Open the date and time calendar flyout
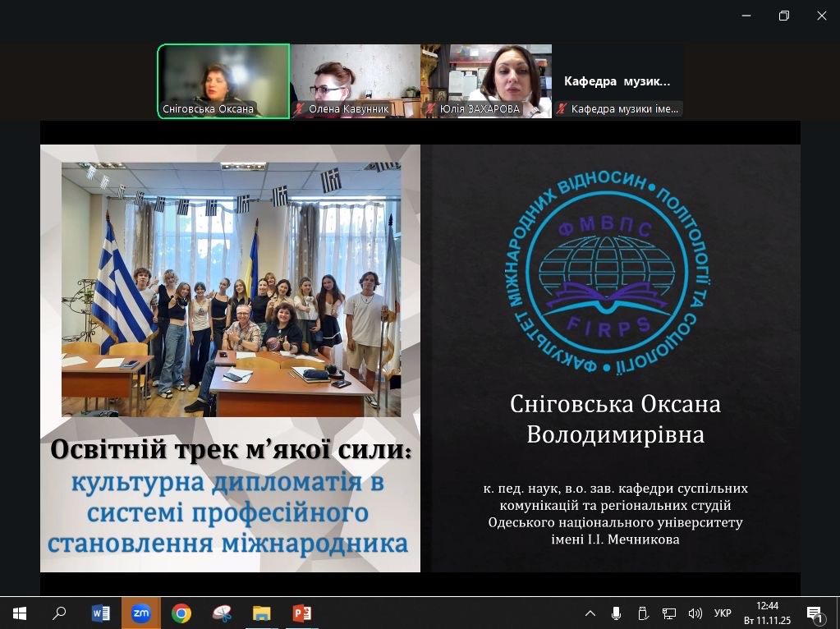Screen dimensions: 840x629 [766, 613]
